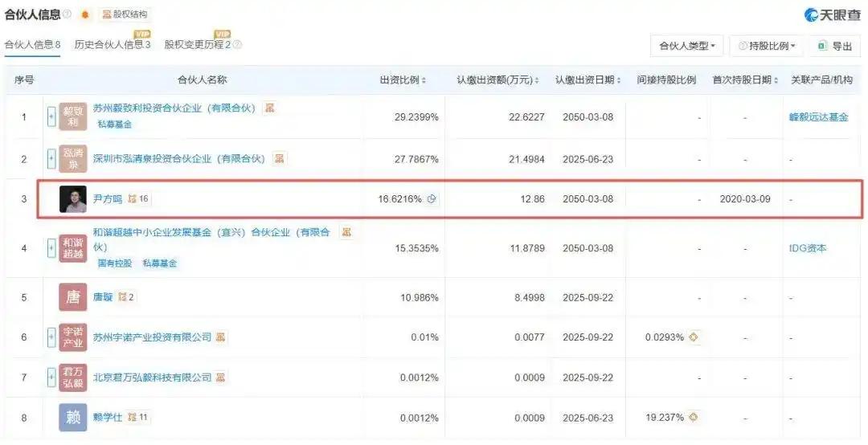
Task: Click the detail icon beside 19.237%
Action: [x=694, y=418]
